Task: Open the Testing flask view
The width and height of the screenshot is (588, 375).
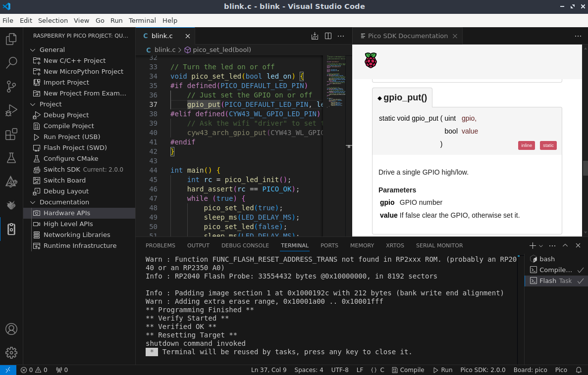Action: coord(11,158)
